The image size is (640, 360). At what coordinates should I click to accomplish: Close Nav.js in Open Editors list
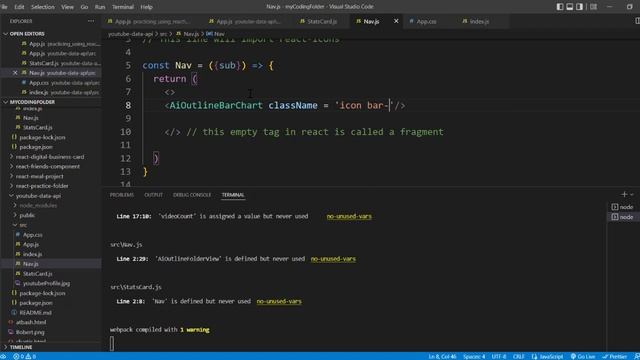coord(15,73)
